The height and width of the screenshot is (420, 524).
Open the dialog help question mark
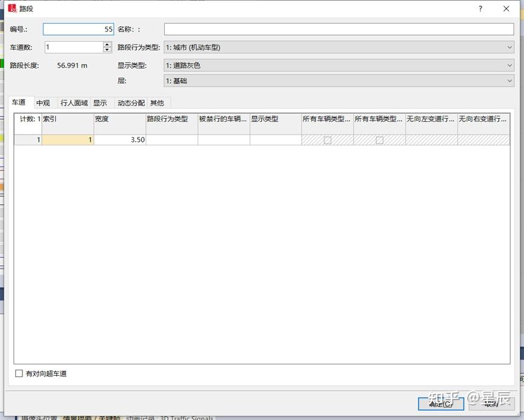pyautogui.click(x=482, y=8)
